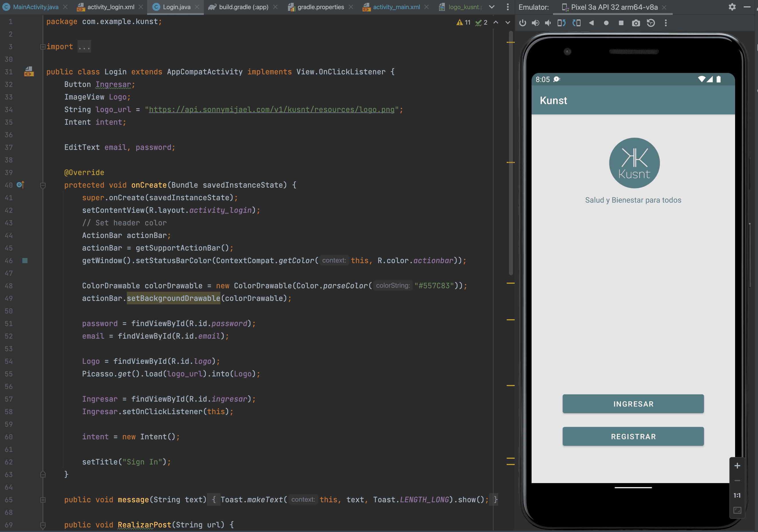Raise the emulator volume

tap(536, 23)
